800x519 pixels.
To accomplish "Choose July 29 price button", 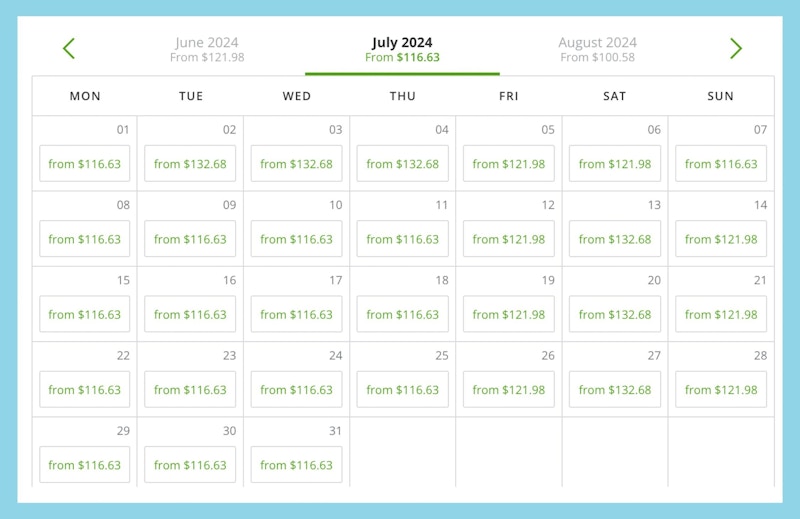I will tap(85, 465).
